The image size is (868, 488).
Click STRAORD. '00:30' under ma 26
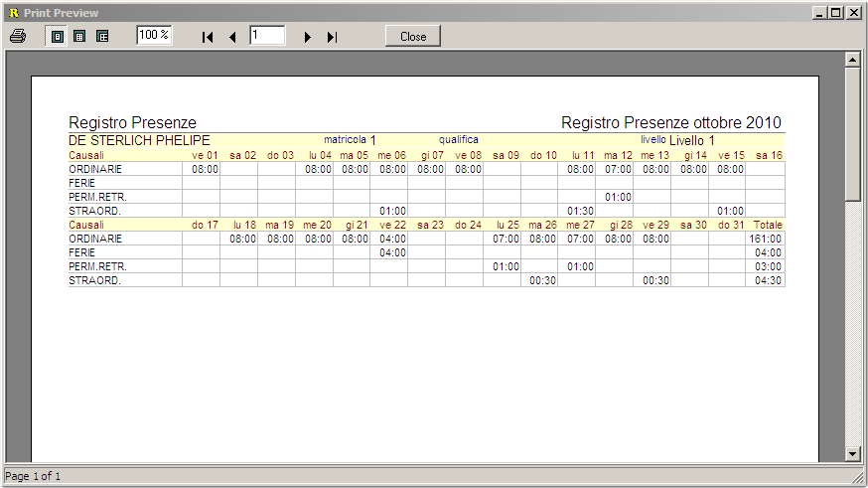[542, 280]
